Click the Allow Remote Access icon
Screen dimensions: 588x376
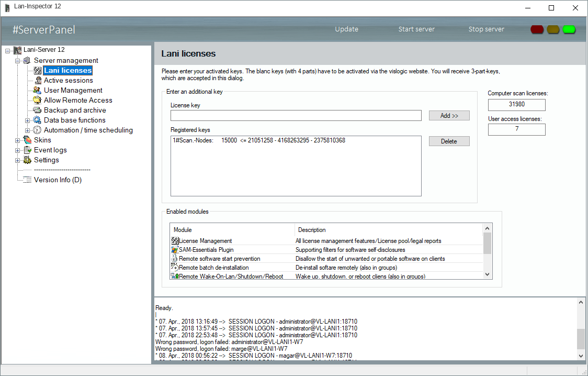[x=37, y=100]
